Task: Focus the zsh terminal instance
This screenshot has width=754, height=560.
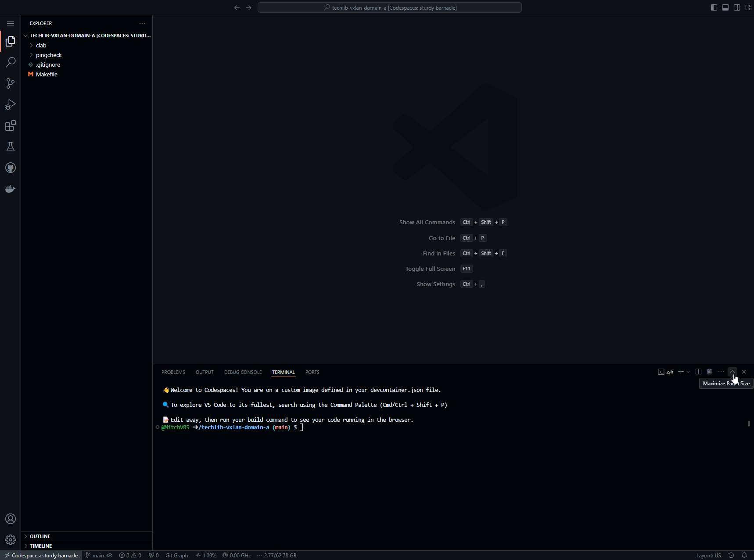Action: click(x=666, y=372)
